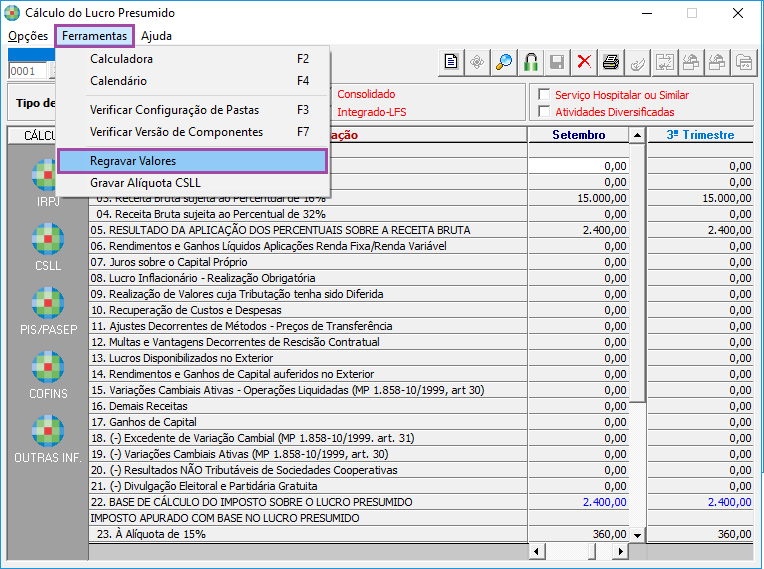Click the green padlock toolbar icon
The image size is (764, 569).
531,62
